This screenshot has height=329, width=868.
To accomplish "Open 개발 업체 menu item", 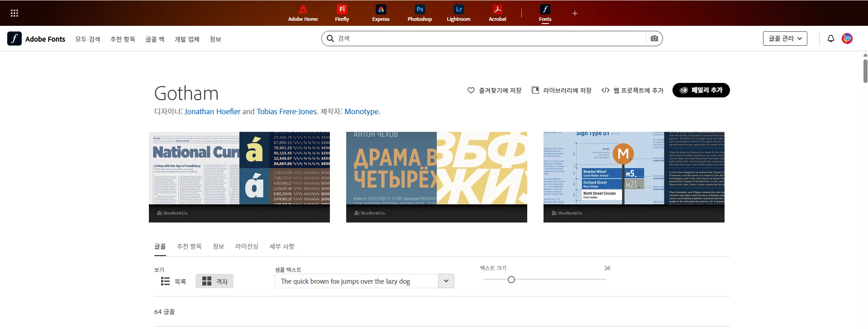I will [x=187, y=39].
